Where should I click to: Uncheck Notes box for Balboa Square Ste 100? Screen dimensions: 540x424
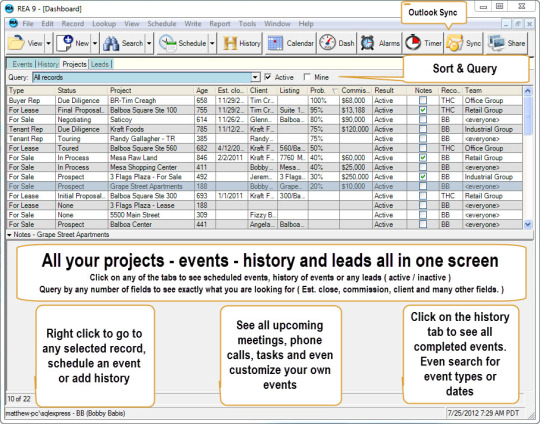click(423, 110)
